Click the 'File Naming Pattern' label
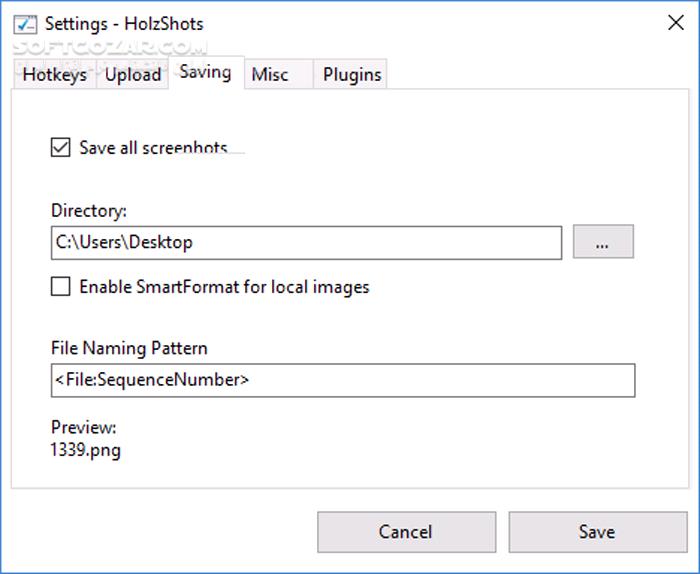The image size is (700, 574). [129, 348]
